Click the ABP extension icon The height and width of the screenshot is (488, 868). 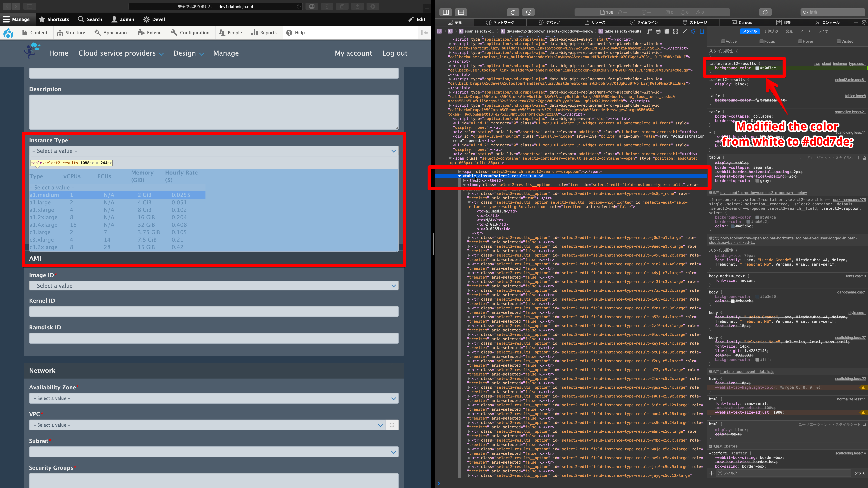point(312,6)
